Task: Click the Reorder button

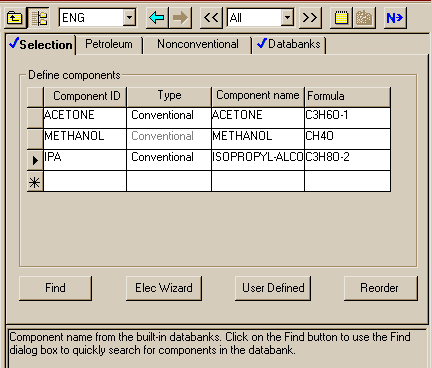Action: pyautogui.click(x=381, y=288)
